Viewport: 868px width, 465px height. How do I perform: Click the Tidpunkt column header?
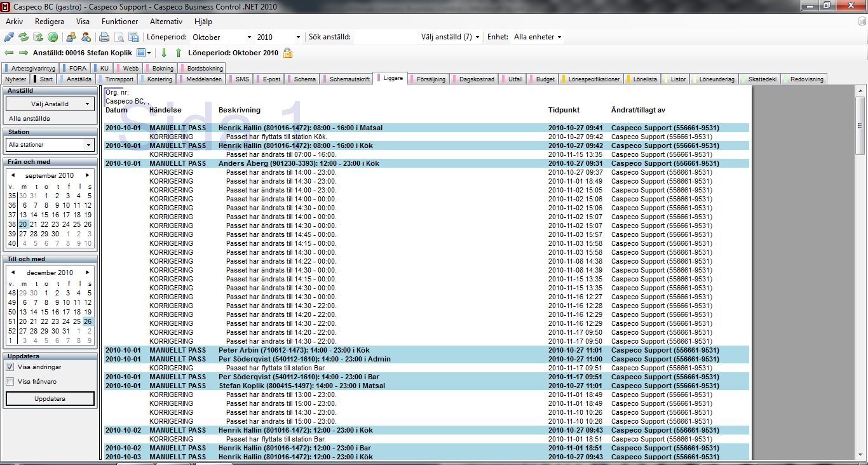564,110
